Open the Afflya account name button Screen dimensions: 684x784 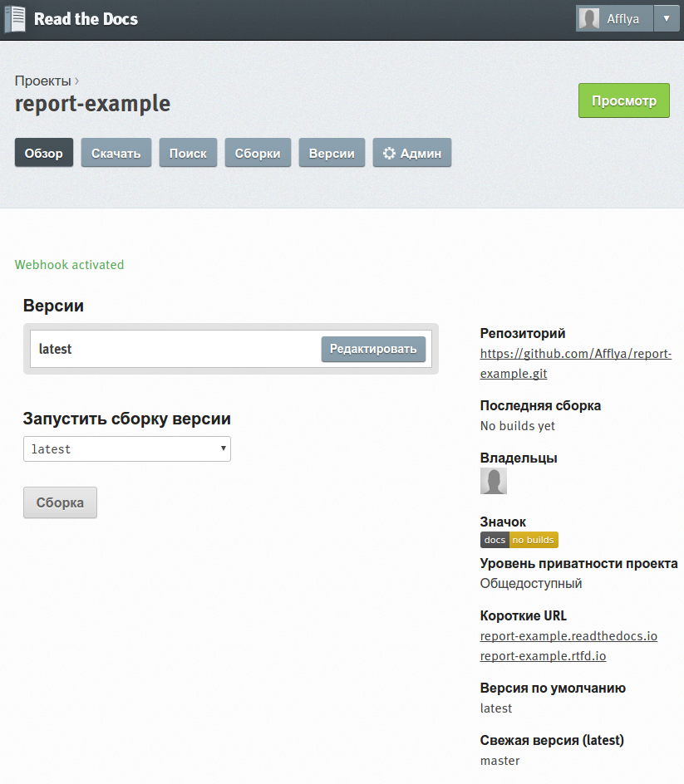614,18
